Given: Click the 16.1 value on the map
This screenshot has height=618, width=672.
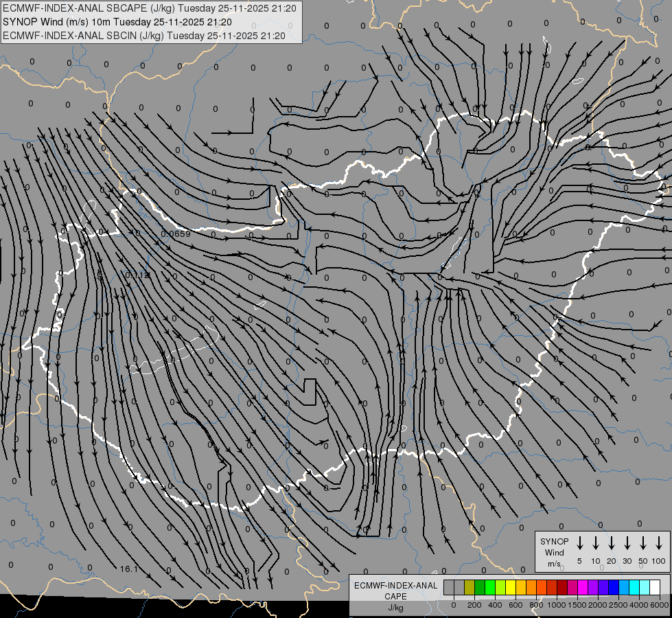Looking at the screenshot, I should 128,569.
